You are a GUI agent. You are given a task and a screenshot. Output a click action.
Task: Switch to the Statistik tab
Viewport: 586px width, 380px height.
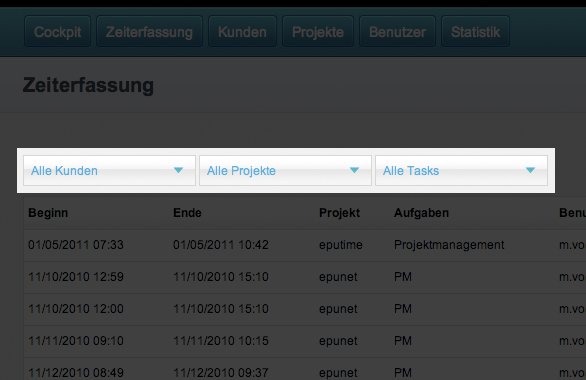475,32
